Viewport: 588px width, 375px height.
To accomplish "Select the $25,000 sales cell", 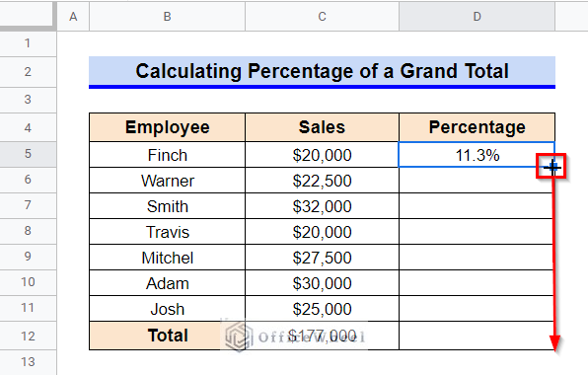I will tap(323, 309).
